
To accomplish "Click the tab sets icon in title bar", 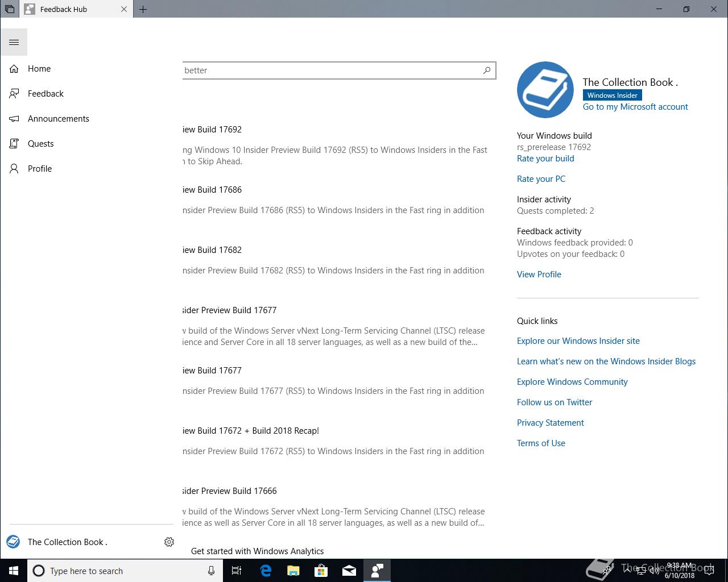I will tap(10, 9).
